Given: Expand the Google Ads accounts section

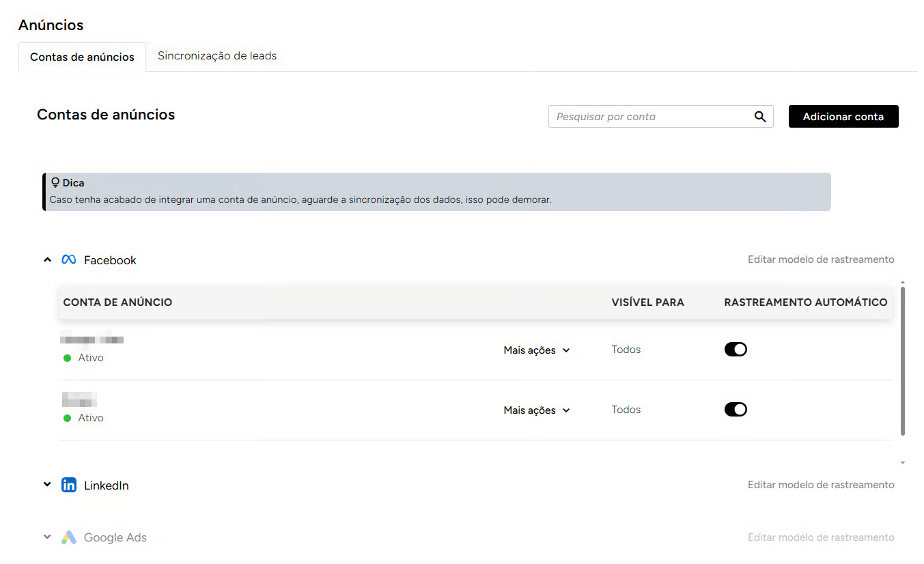Looking at the screenshot, I should [47, 537].
